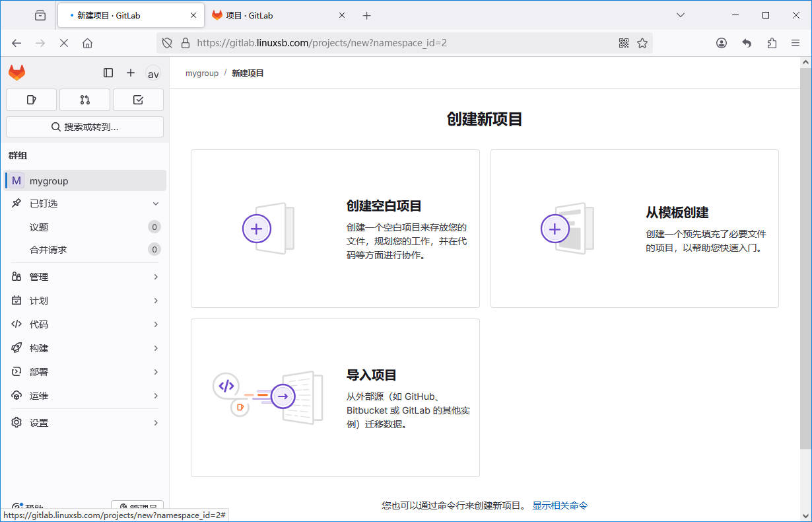Click the GitLab fox logo in sidebar
This screenshot has height=522, width=812.
tap(17, 73)
